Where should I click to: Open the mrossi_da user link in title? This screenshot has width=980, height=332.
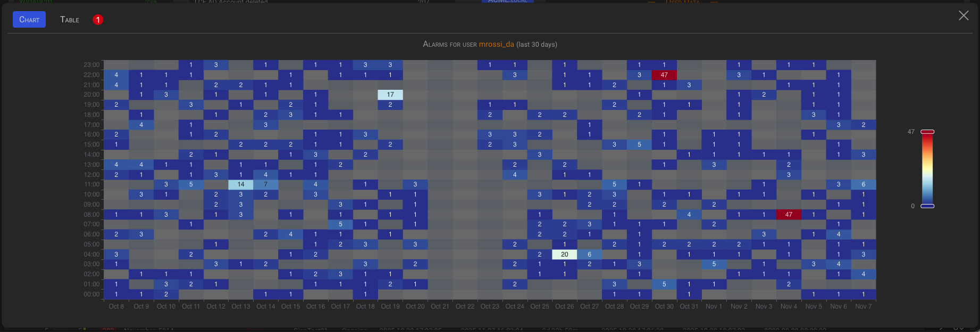coord(496,44)
